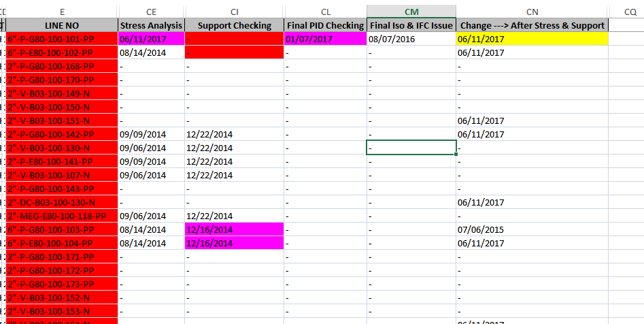Click the Stress Analysis header cell
This screenshot has width=644, height=324.
151,25
